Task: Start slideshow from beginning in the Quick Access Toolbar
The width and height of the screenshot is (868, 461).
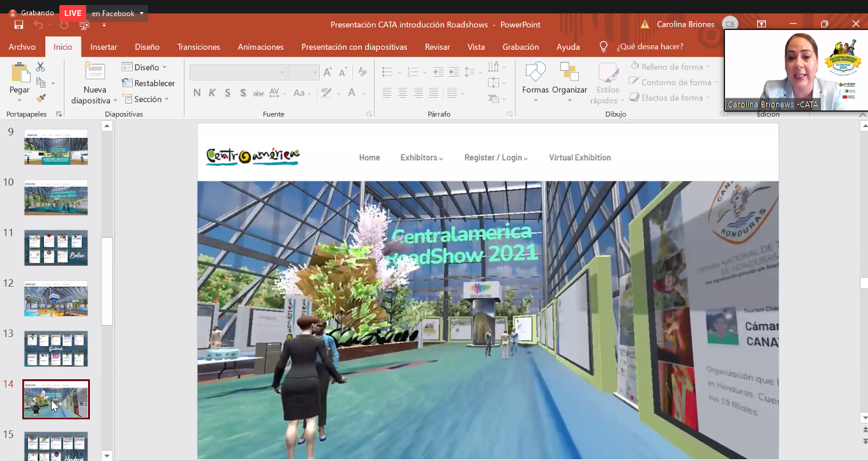Action: pos(84,25)
